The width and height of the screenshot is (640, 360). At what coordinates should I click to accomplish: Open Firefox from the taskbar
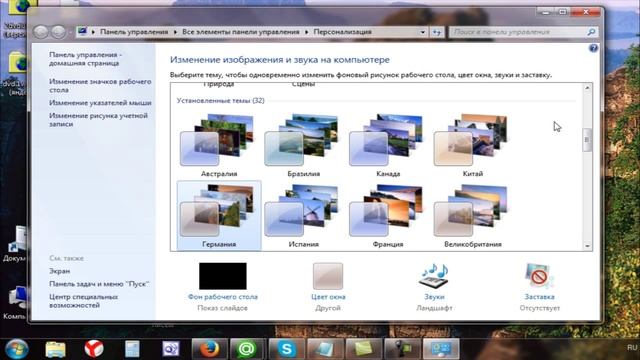click(x=209, y=349)
